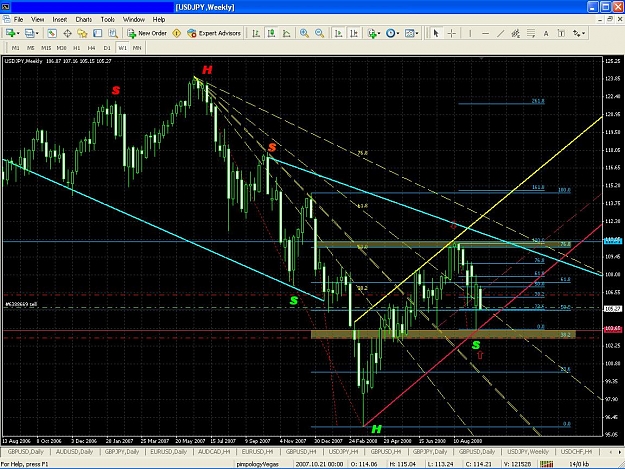
Task: Switch chart to Line Chart style
Action: (286, 33)
